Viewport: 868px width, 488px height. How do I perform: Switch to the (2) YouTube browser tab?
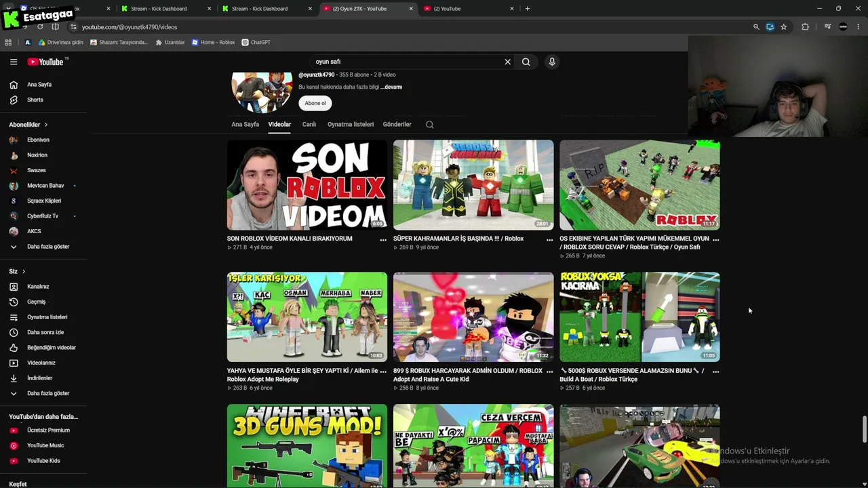click(468, 9)
